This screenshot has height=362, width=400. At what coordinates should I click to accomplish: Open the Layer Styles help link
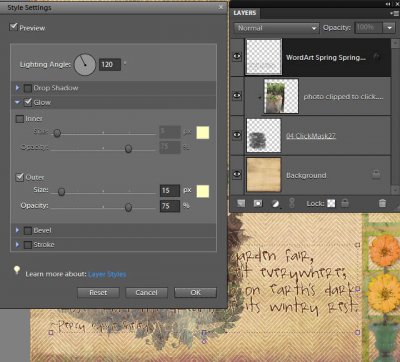(x=107, y=274)
